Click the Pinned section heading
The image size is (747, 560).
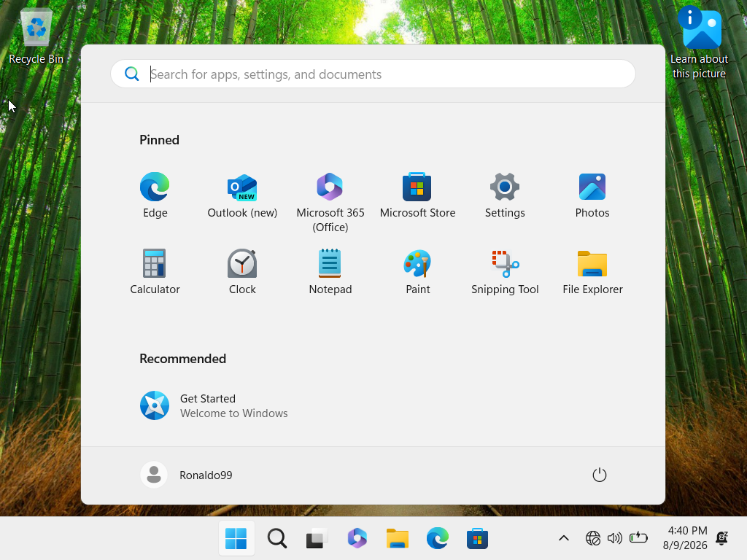click(x=159, y=140)
